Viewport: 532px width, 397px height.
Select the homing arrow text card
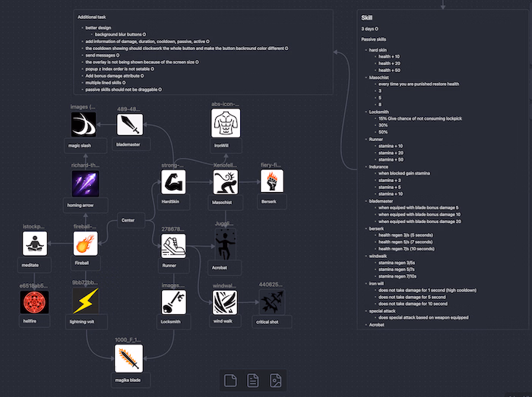[x=85, y=205]
